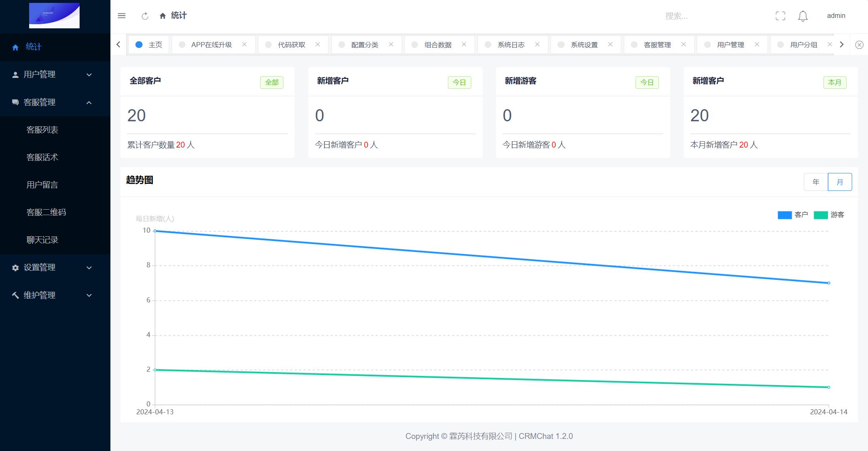Toggle fullscreen mode icon
Viewport: 868px width, 451px height.
pos(780,16)
